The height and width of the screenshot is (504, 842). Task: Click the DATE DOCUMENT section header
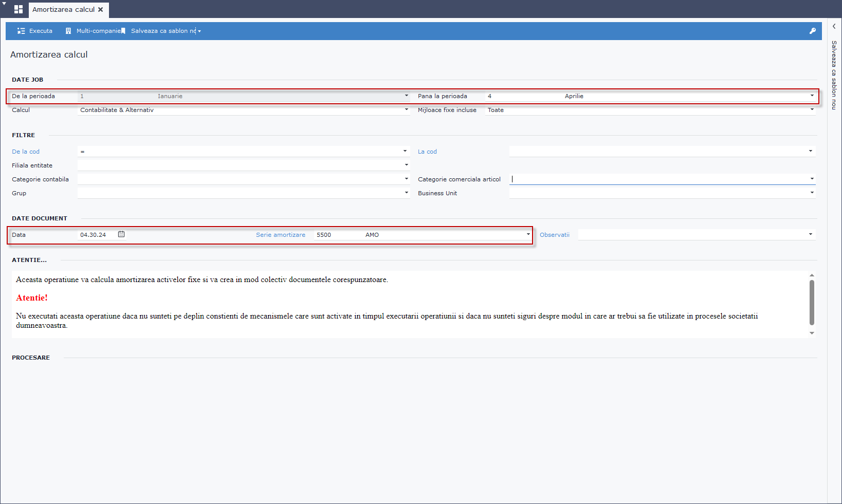coord(40,218)
